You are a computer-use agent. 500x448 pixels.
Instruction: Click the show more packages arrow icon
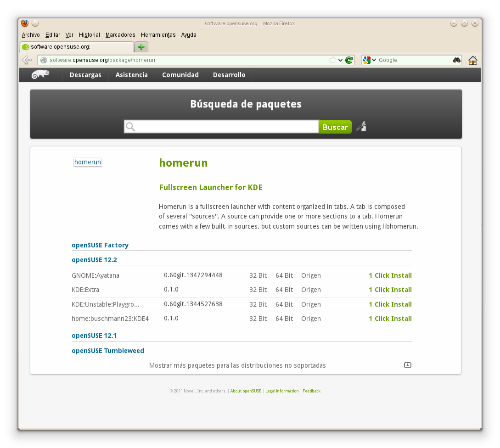[x=408, y=365]
